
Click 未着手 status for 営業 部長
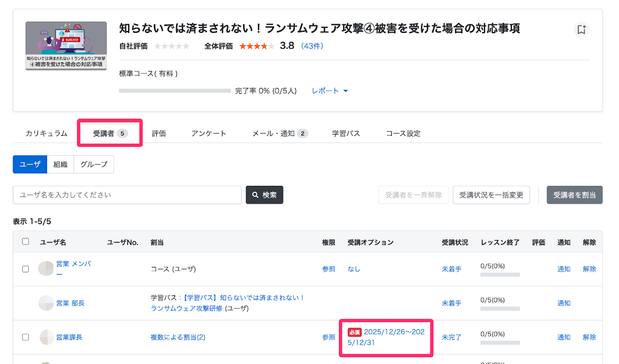pos(452,303)
